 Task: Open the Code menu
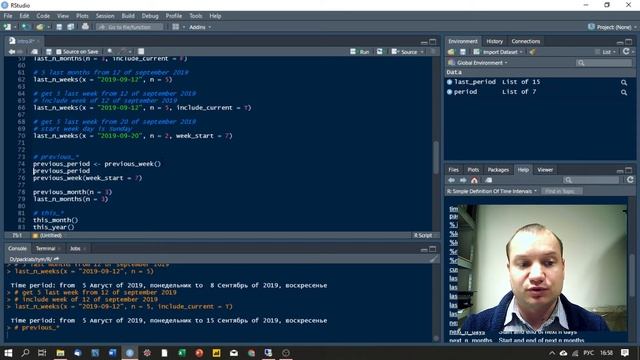(43, 16)
